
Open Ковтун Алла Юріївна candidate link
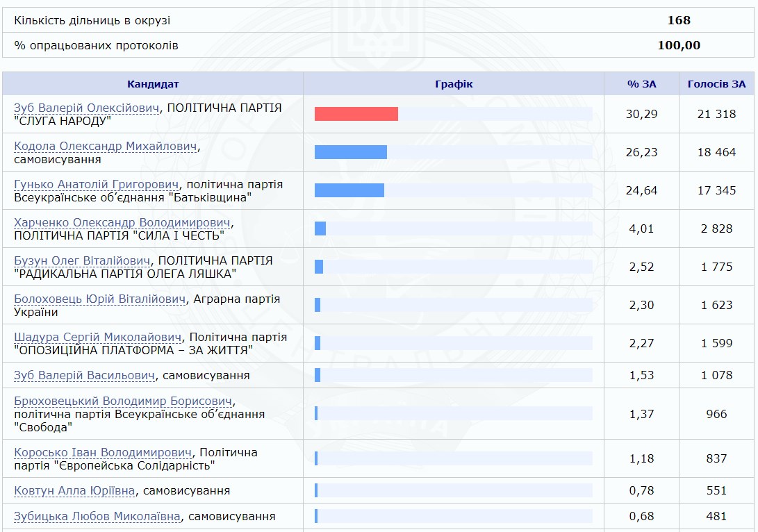[x=74, y=491]
